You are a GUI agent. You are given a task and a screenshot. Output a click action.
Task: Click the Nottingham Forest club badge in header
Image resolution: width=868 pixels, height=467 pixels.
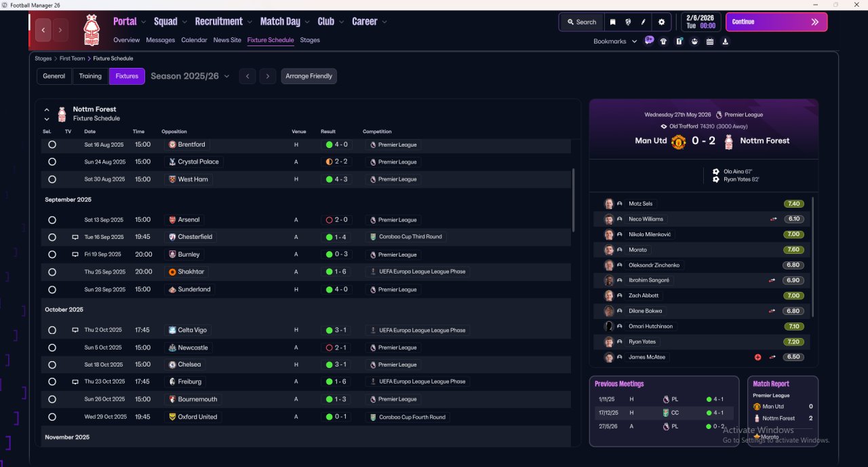click(91, 30)
